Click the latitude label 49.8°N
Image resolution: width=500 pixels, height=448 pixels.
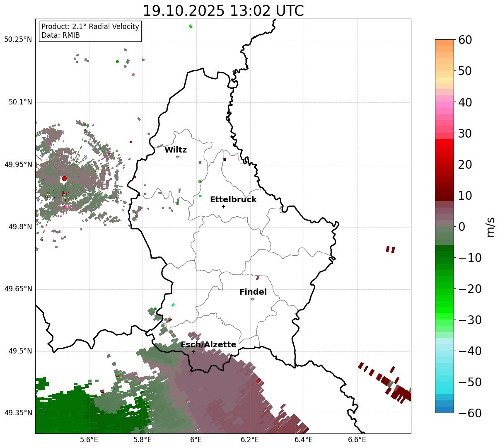pos(20,227)
